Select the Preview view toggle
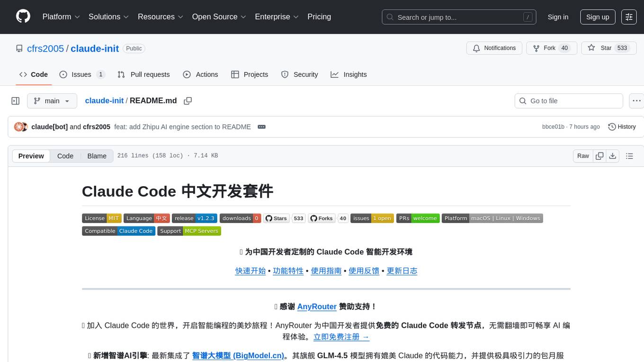The width and height of the screenshot is (644, 362). (x=31, y=156)
